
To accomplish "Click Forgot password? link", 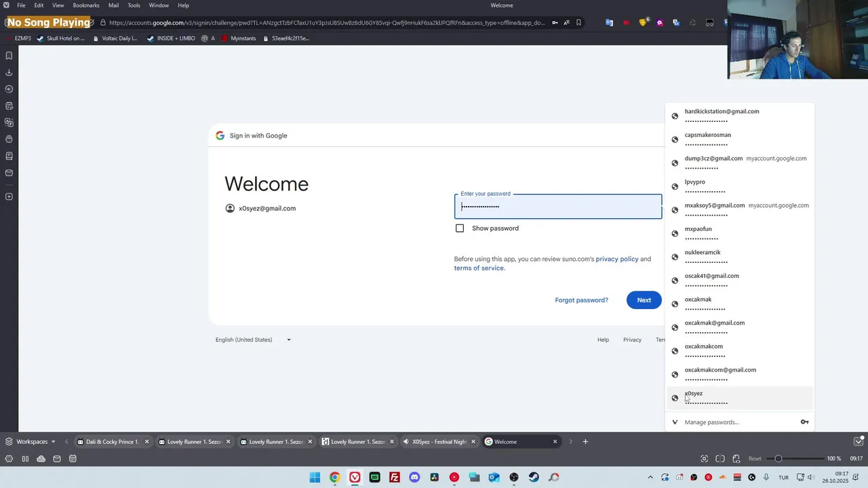I will (x=581, y=300).
